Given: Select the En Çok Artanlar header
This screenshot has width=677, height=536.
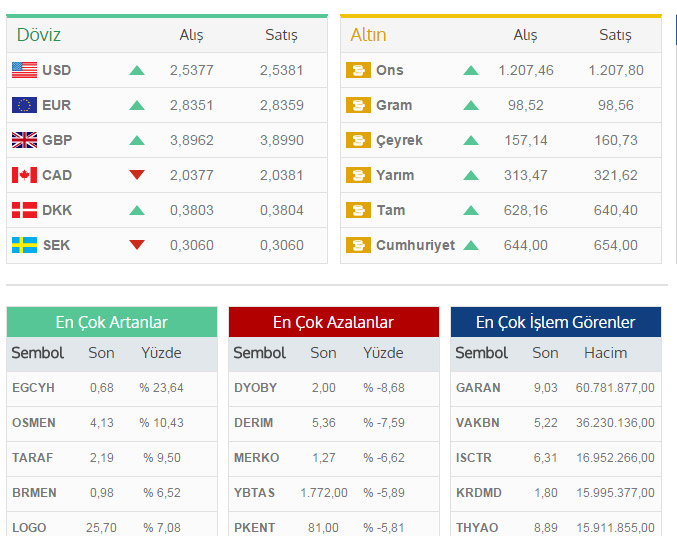Looking at the screenshot, I should tap(112, 322).
